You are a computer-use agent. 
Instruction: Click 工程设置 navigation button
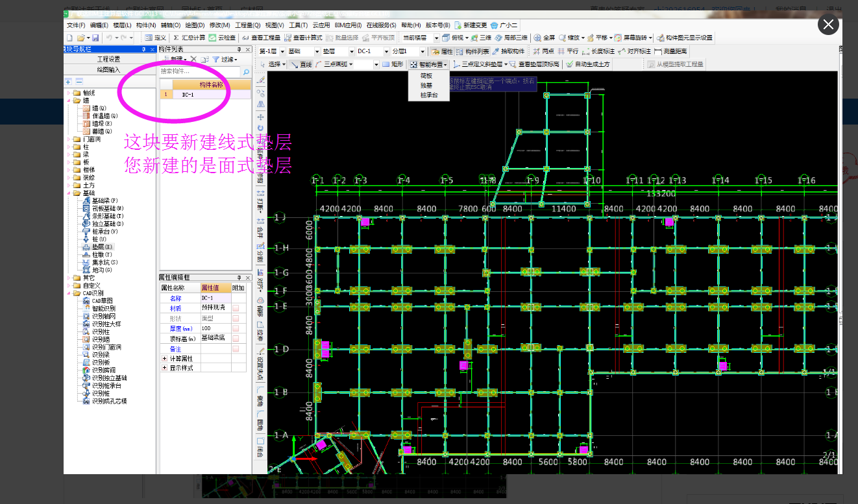click(x=108, y=59)
